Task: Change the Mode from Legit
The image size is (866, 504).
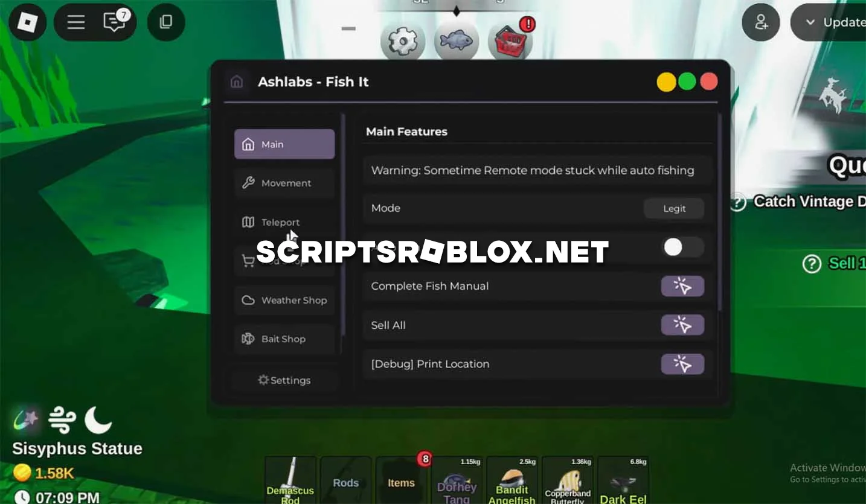Action: (673, 208)
